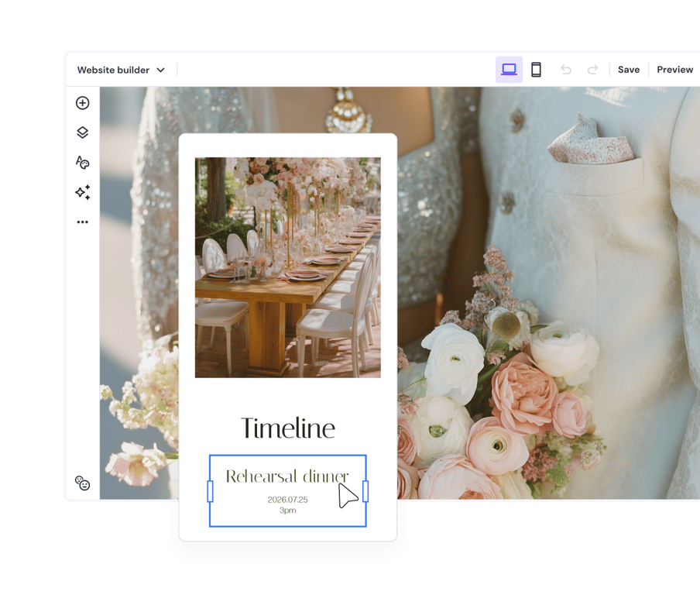The height and width of the screenshot is (595, 700).
Task: Open the more options ellipsis menu
Action: pyautogui.click(x=82, y=222)
